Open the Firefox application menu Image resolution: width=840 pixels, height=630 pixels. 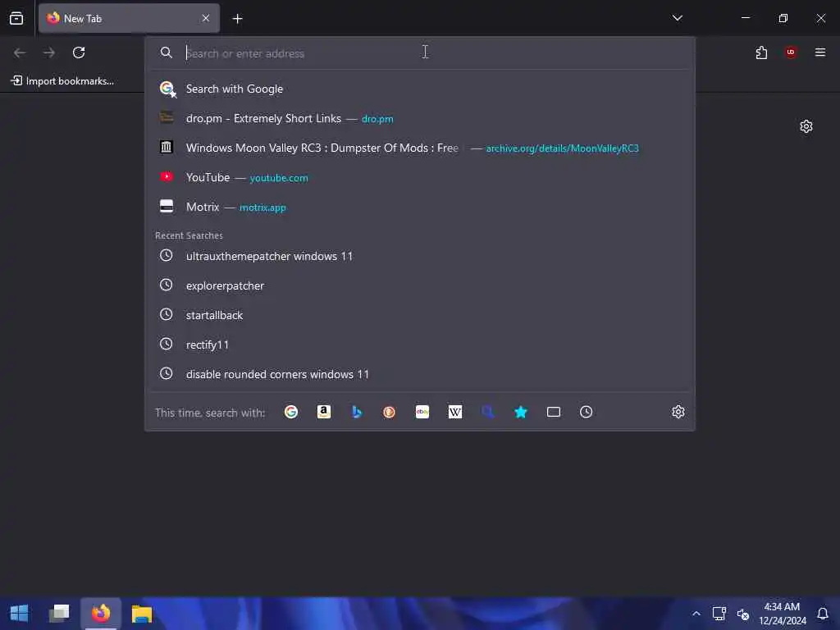click(820, 52)
